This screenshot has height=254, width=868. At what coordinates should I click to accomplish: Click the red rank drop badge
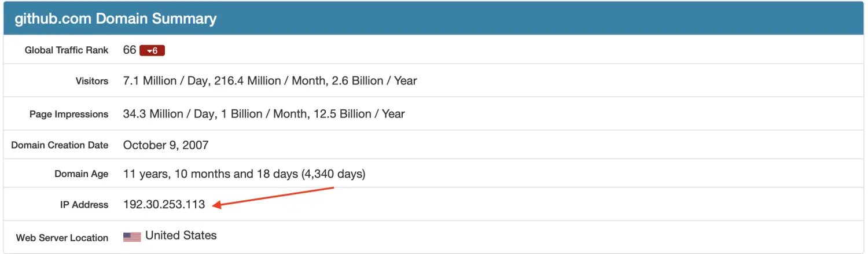pyautogui.click(x=152, y=50)
